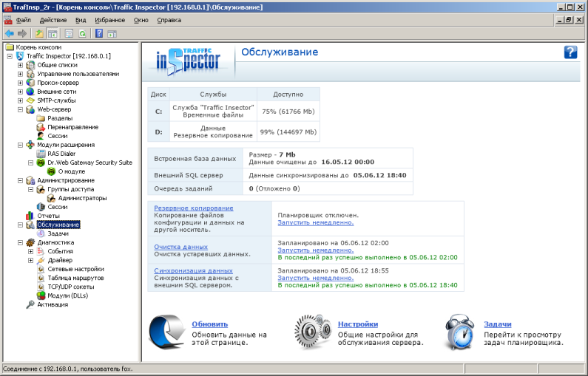This screenshot has height=376, width=588.
Task: Click the alarm clock Задачи icon
Action: [x=460, y=332]
